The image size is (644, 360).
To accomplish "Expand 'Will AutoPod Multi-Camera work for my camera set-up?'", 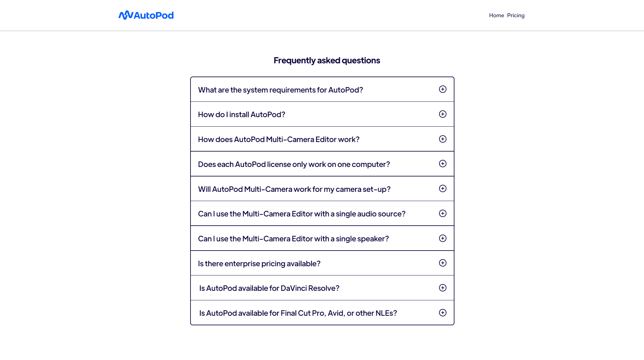I will coord(294,189).
